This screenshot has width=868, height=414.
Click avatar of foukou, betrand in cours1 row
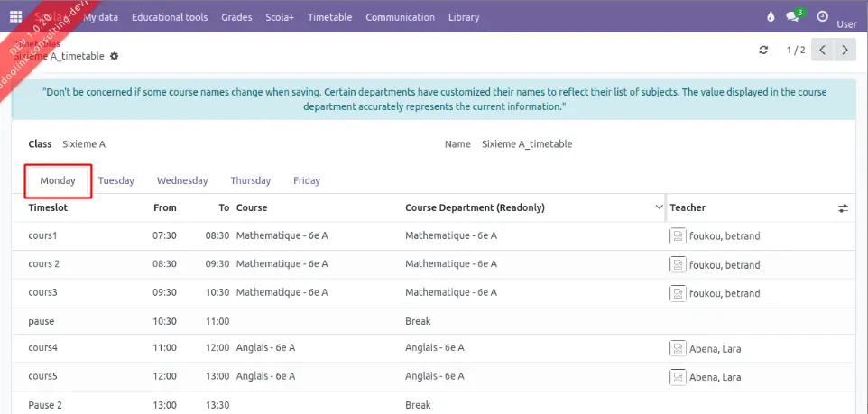(x=678, y=235)
